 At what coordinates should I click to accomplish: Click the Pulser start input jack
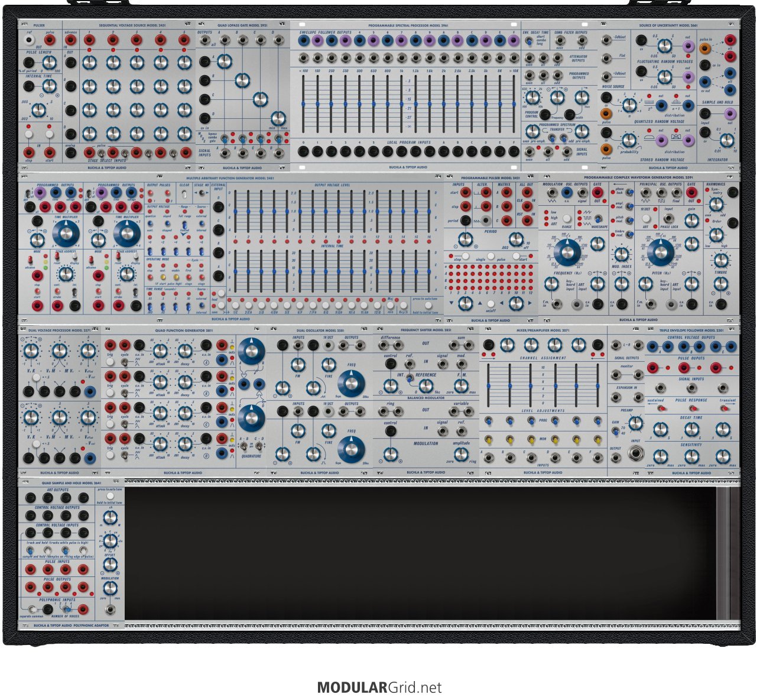click(49, 151)
